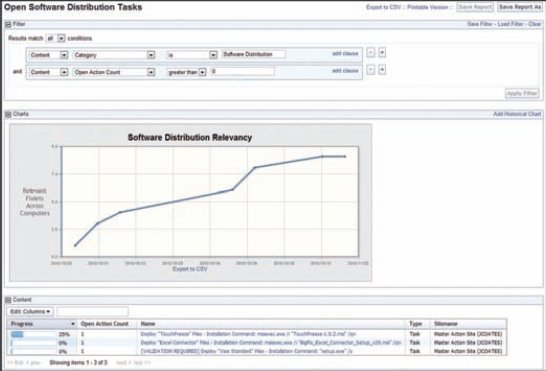
Task: Open the Printable Version link
Action: (428, 7)
